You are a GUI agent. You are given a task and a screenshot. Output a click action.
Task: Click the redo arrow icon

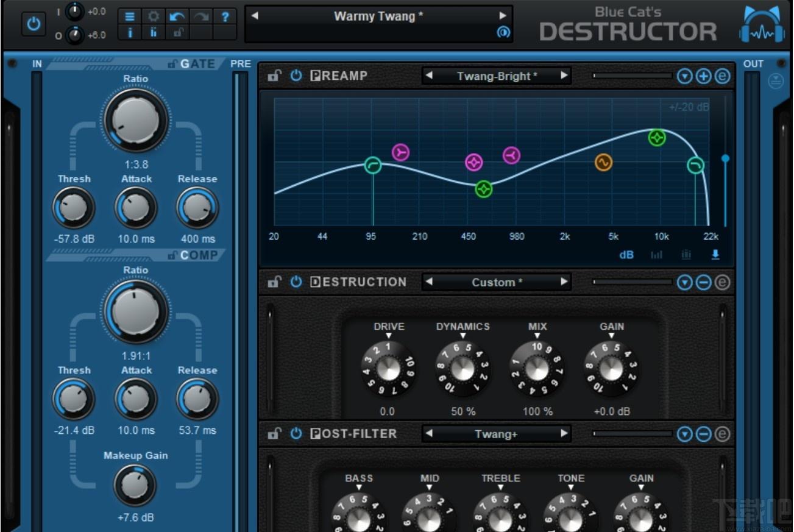point(200,16)
